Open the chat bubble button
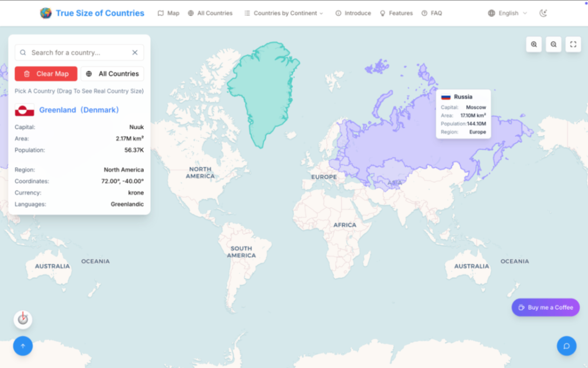The image size is (588, 368). coord(566,346)
